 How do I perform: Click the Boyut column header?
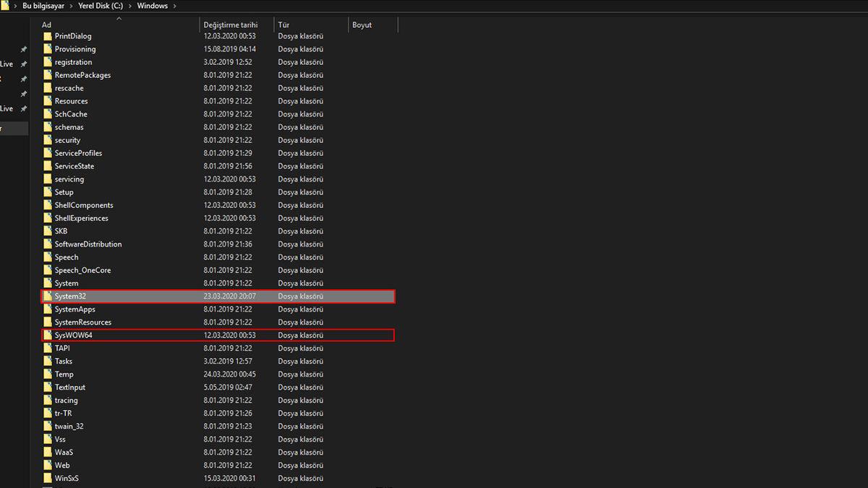click(362, 25)
